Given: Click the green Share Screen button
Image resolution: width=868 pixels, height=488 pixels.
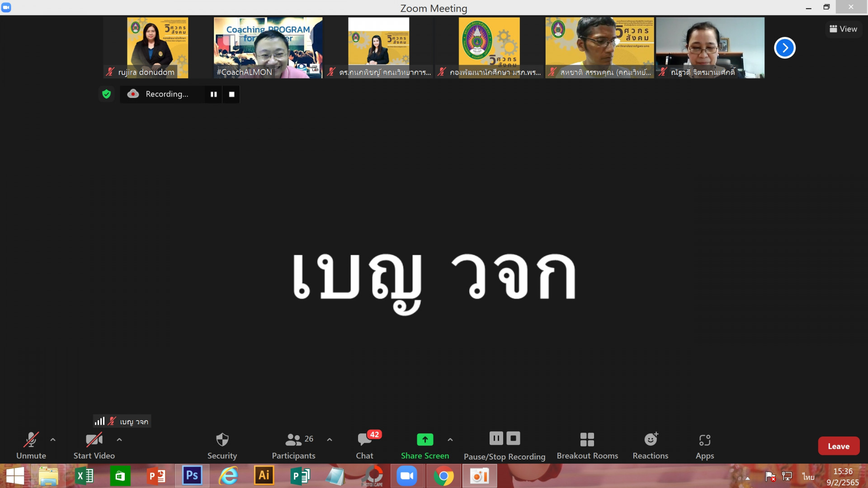Looking at the screenshot, I should [x=425, y=446].
